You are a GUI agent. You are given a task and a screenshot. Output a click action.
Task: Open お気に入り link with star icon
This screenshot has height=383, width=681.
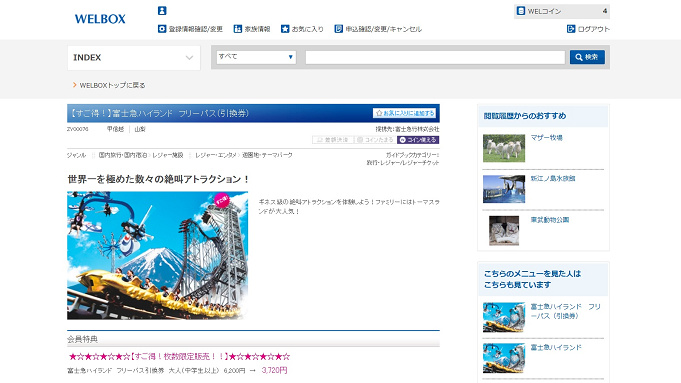302,29
